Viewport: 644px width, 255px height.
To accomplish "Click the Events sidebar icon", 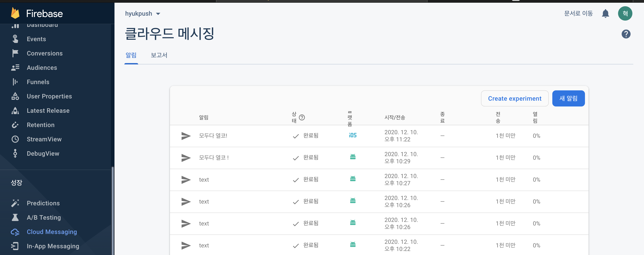I will point(15,39).
